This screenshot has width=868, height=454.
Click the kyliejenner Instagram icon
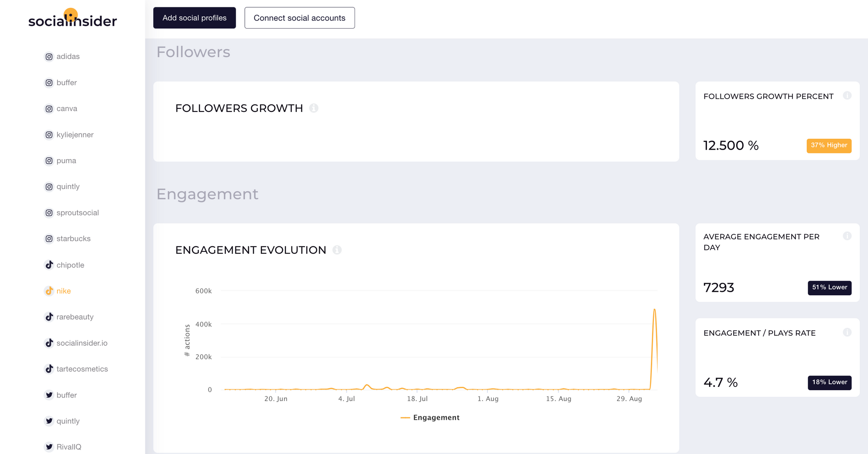[49, 135]
